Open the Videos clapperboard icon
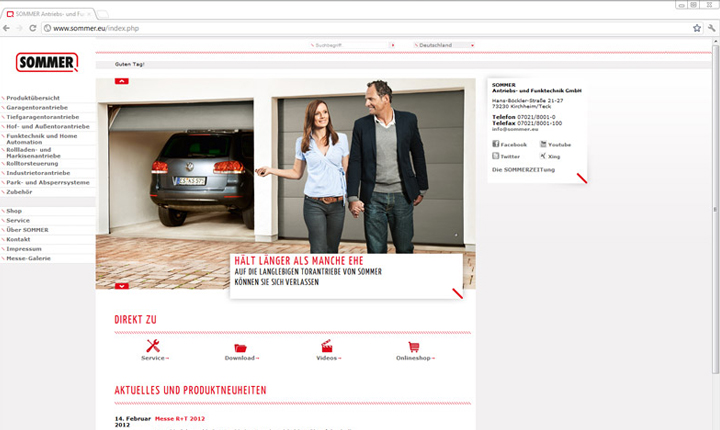This screenshot has width=720, height=430. 327,346
